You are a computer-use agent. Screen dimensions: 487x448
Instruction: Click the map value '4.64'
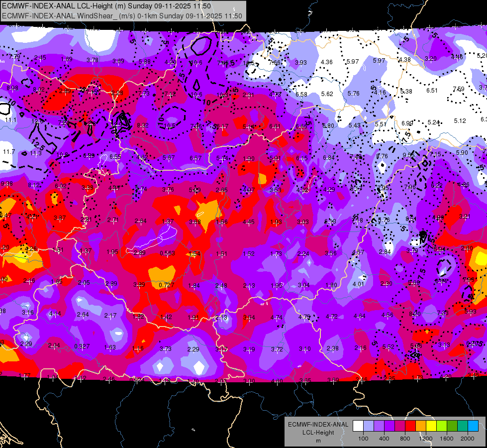(x=360, y=316)
